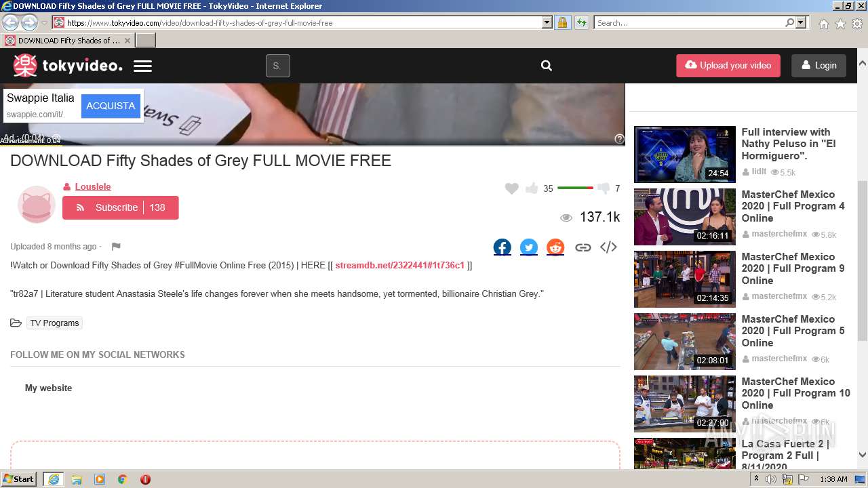Select the TV Programs category tag
This screenshot has height=488, width=868.
pos(54,323)
